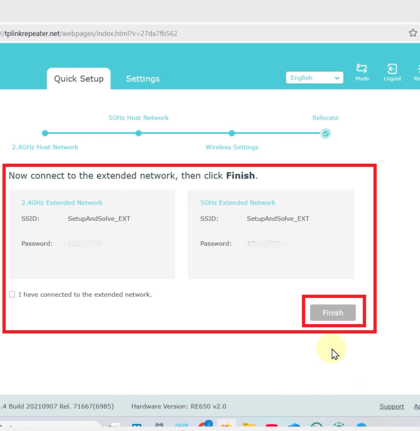Switch to the Quick Setup tab

point(79,79)
